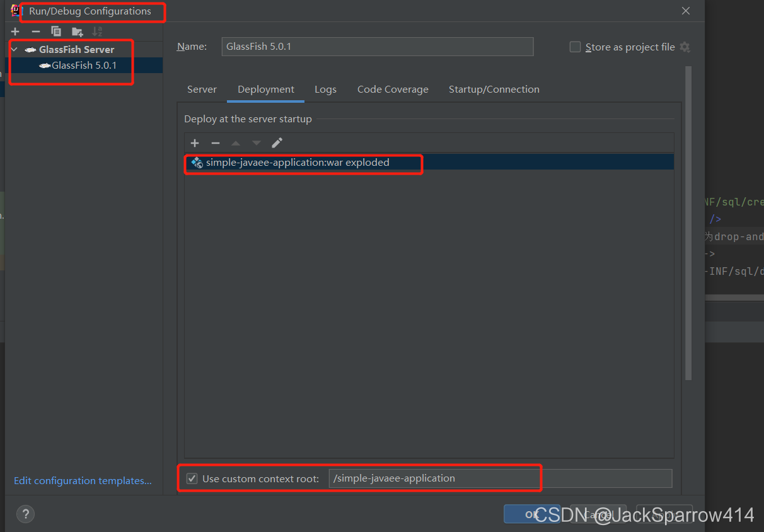Move the deployment artifact down
This screenshot has width=764, height=532.
click(256, 143)
